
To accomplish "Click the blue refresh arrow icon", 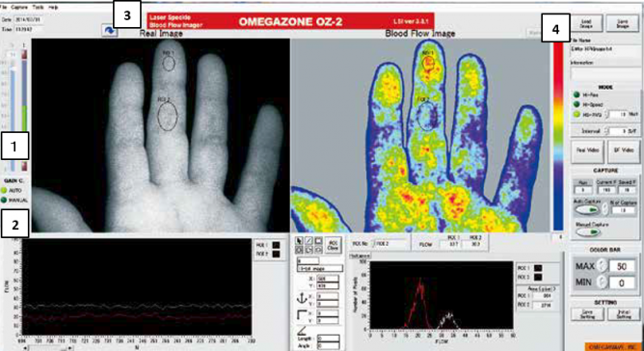I will coord(109,31).
